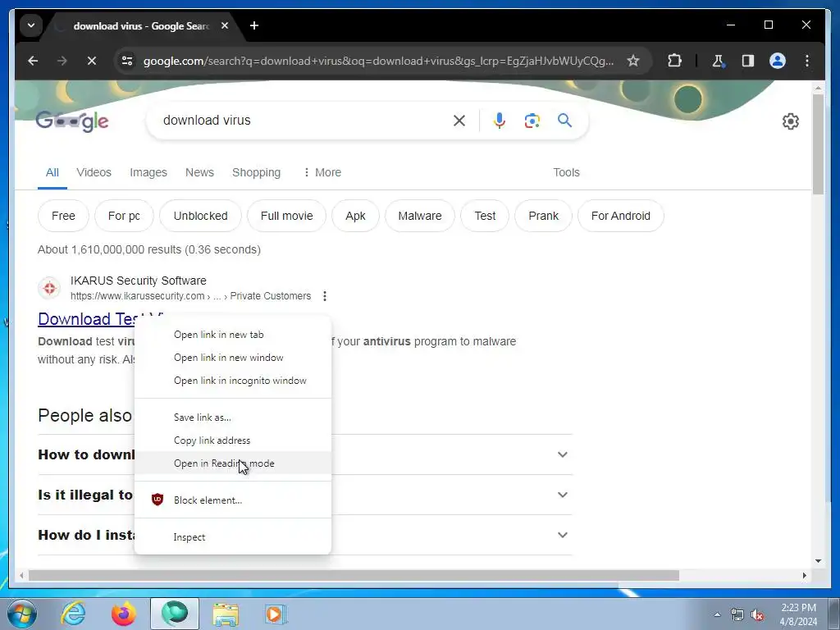This screenshot has height=630, width=840.
Task: Expand the How to downl... question chevron
Action: coord(563,454)
